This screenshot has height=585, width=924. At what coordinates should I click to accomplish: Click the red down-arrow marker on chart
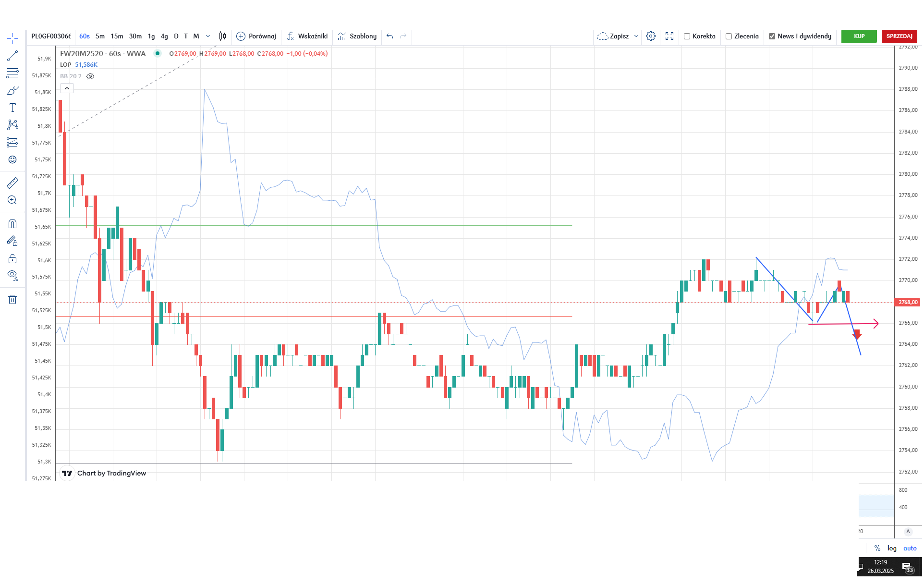click(857, 335)
